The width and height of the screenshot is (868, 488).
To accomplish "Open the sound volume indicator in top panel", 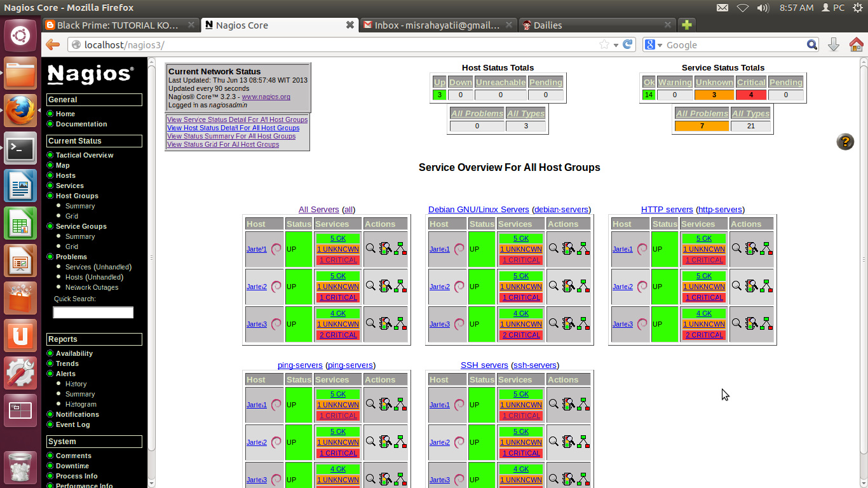I will (763, 8).
